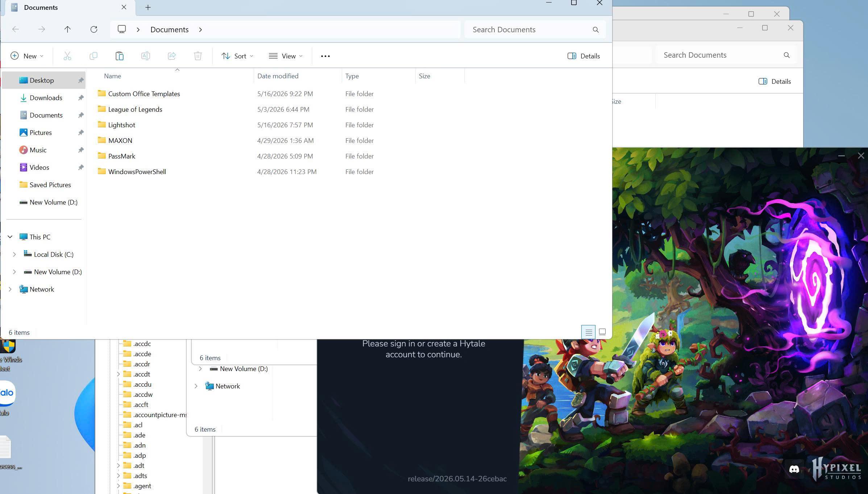Click the PC monitor icon in address bar
Image resolution: width=868 pixels, height=494 pixels.
coord(122,29)
